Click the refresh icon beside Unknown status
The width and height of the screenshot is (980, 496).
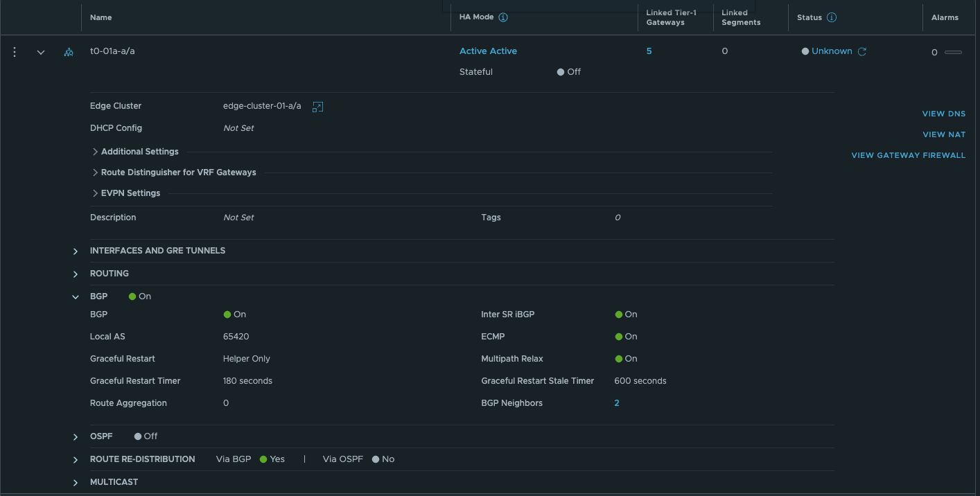(861, 51)
